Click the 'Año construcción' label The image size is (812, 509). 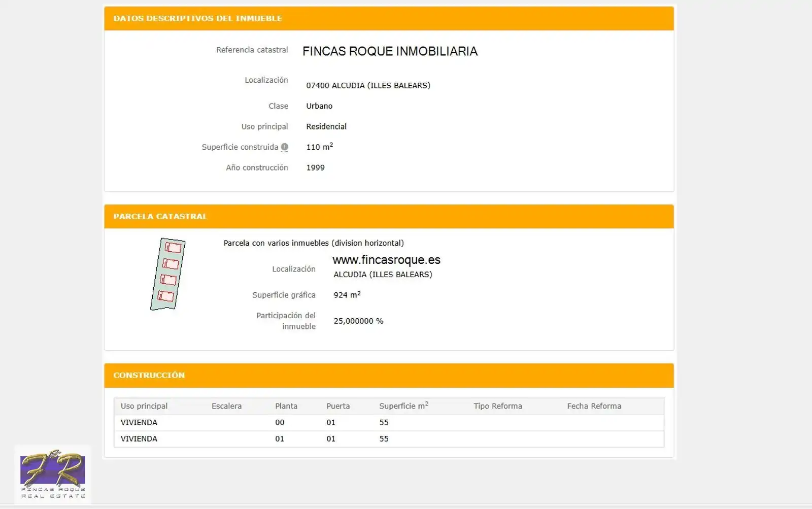[x=257, y=167]
